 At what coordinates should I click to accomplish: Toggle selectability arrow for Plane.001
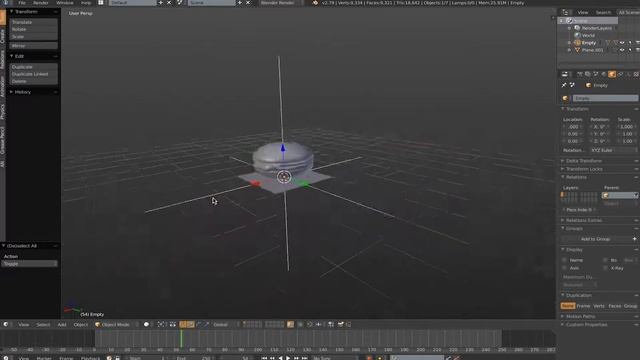pyautogui.click(x=630, y=50)
